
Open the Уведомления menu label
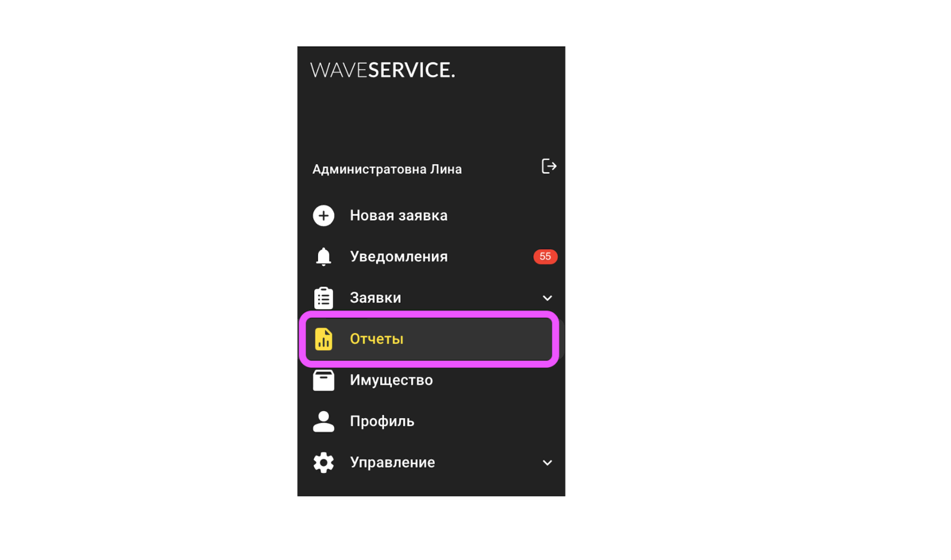(x=399, y=257)
